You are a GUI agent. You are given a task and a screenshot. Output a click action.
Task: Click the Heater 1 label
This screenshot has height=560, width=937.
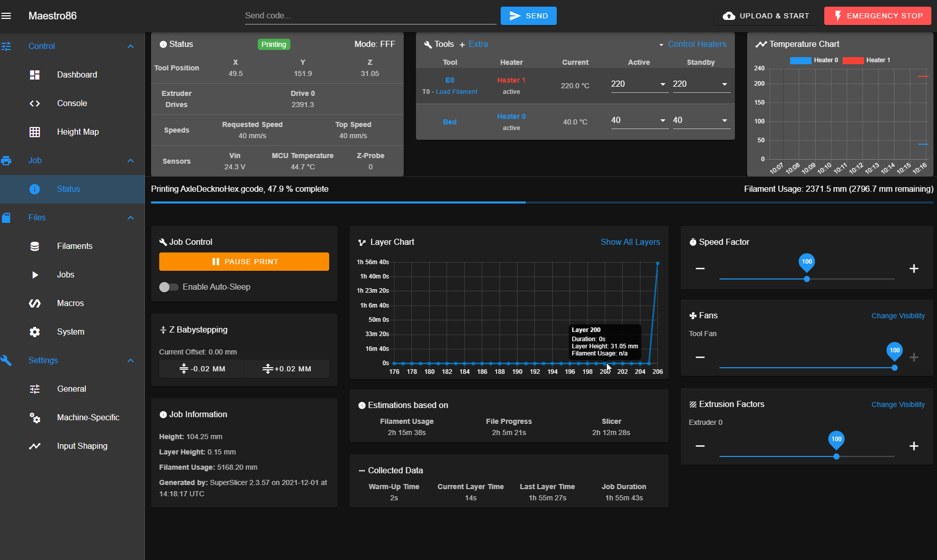pyautogui.click(x=511, y=81)
